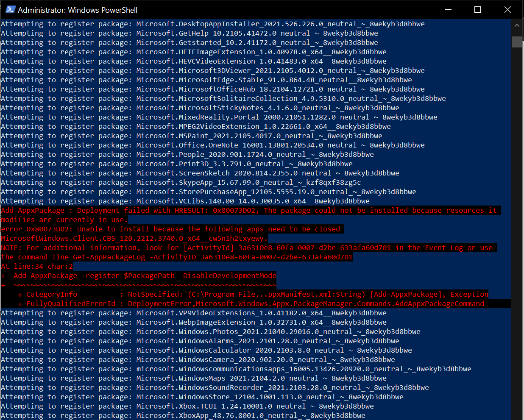The height and width of the screenshot is (420, 524).
Task: Click the MicrosoftWindows.Client.CBS error line
Action: coord(134,239)
